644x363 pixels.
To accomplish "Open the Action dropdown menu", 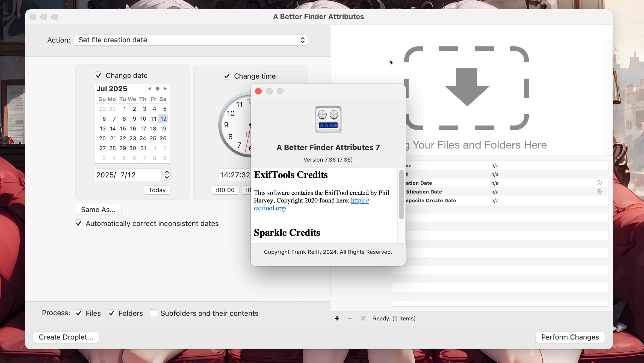I will pyautogui.click(x=191, y=40).
